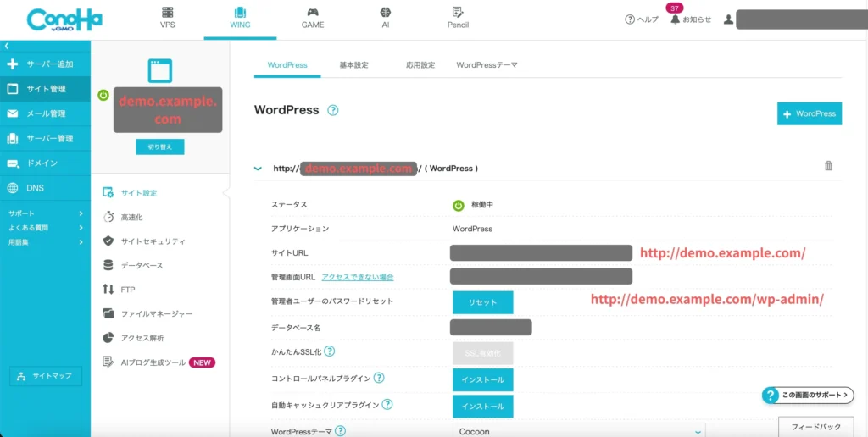Open データベース in the site menu
868x437 pixels.
[x=133, y=266]
